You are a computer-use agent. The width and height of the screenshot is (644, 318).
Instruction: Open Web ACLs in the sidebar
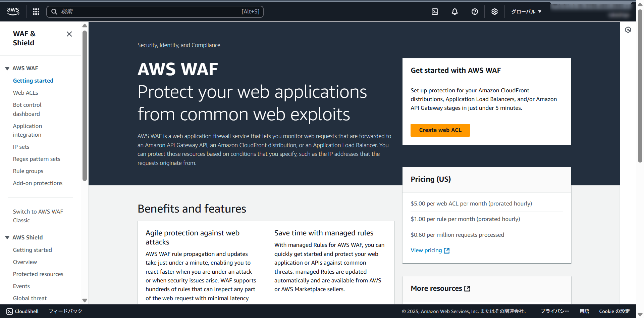click(25, 93)
